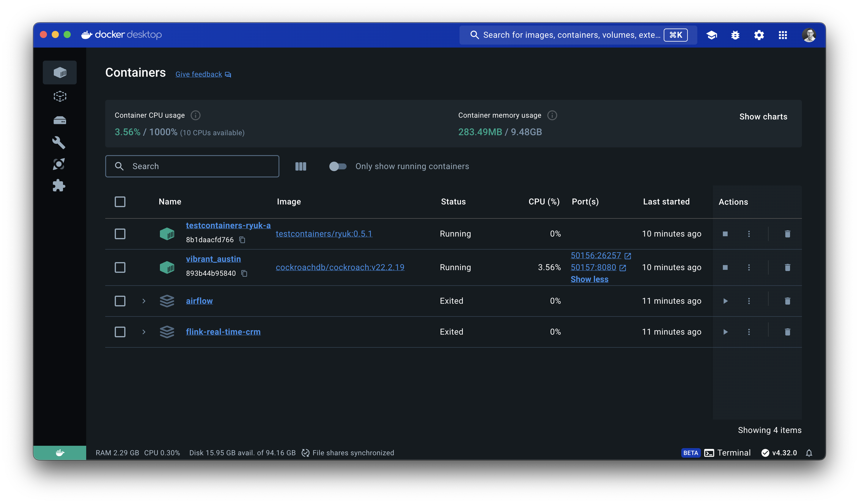Click the Extensions marketplace icon in sidebar
The height and width of the screenshot is (504, 859).
coord(59,187)
